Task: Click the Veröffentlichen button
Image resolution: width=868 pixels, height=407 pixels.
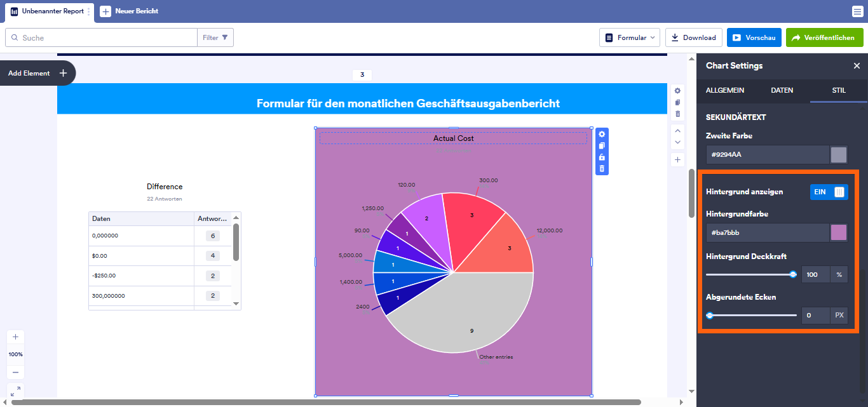Action: coord(824,37)
